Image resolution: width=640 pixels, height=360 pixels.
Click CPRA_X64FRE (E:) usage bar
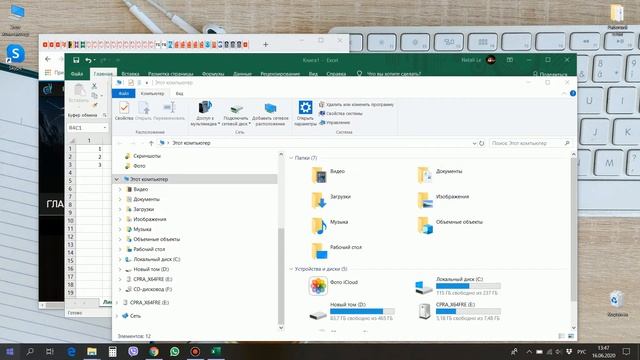click(468, 311)
